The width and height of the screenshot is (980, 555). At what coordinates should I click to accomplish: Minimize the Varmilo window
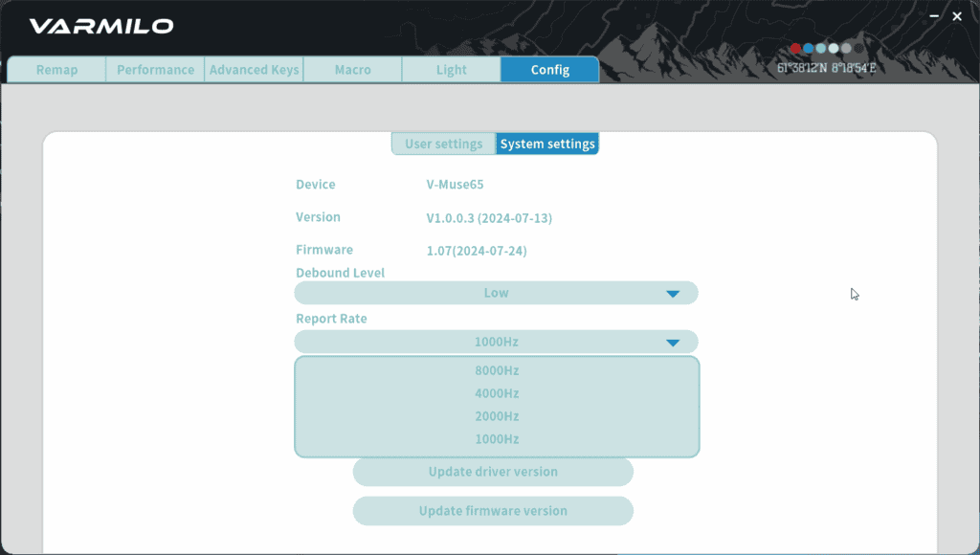pos(934,16)
